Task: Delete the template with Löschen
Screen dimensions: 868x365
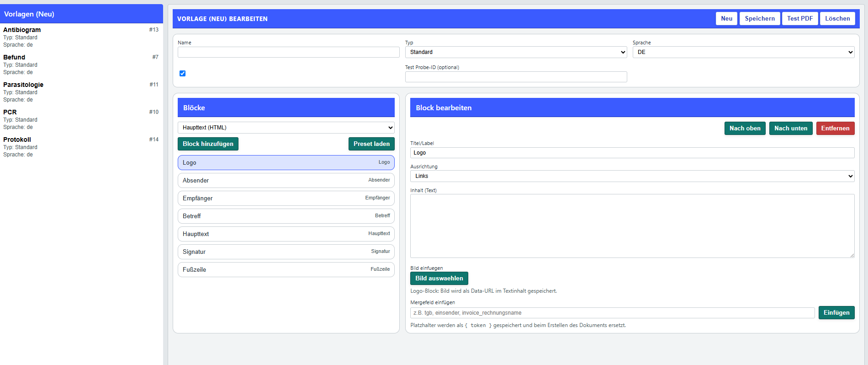Action: [837, 19]
